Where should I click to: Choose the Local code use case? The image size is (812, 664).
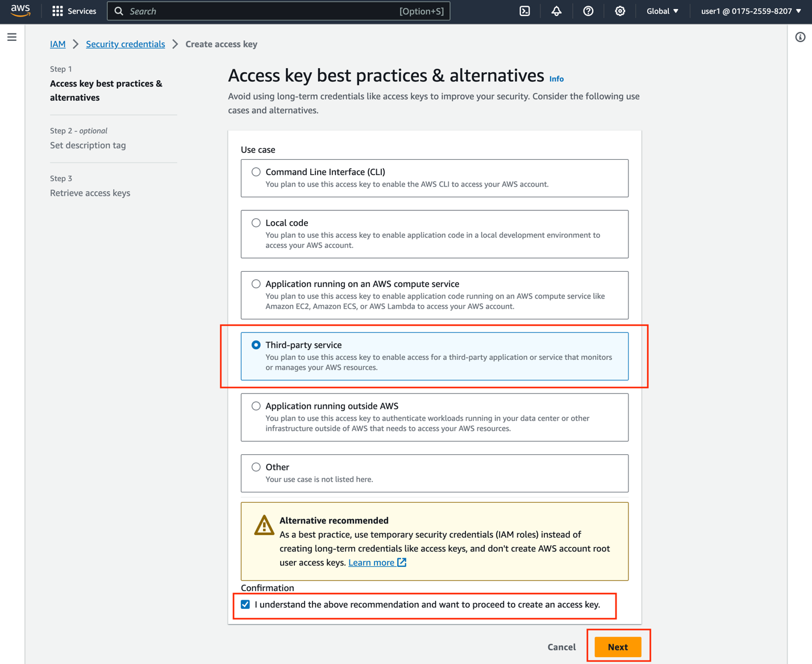(256, 222)
